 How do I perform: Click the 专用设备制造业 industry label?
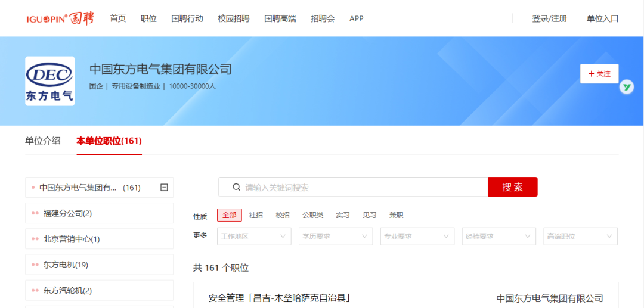tap(136, 86)
